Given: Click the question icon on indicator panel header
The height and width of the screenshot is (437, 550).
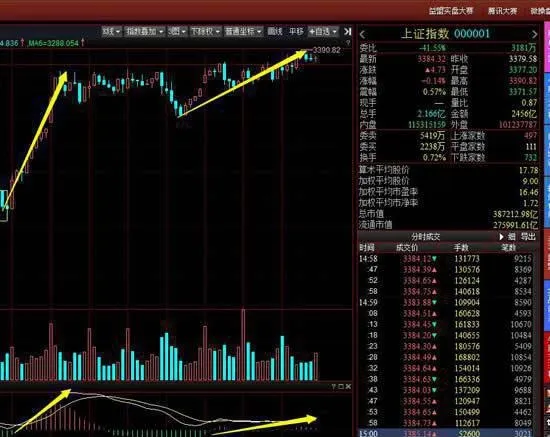Looking at the screenshot, I should coord(334,386).
